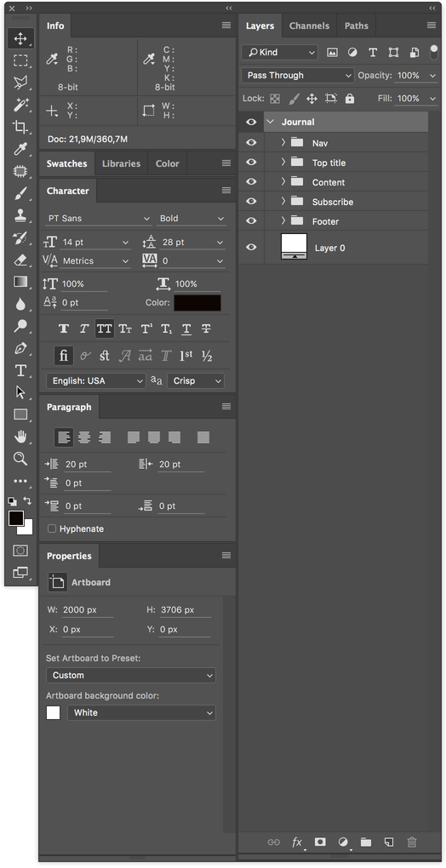Pick the Eraser tool in toolbar
The image size is (446, 868).
click(20, 260)
